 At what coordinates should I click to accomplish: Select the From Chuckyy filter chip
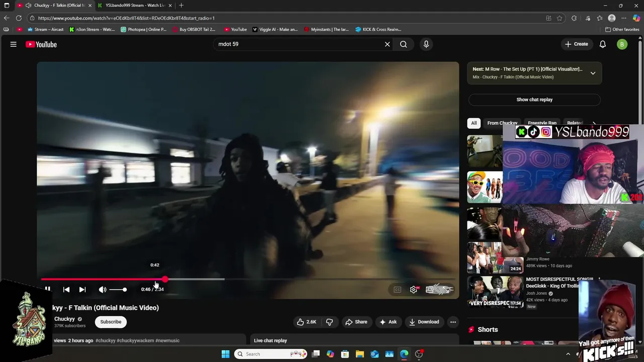[502, 123]
